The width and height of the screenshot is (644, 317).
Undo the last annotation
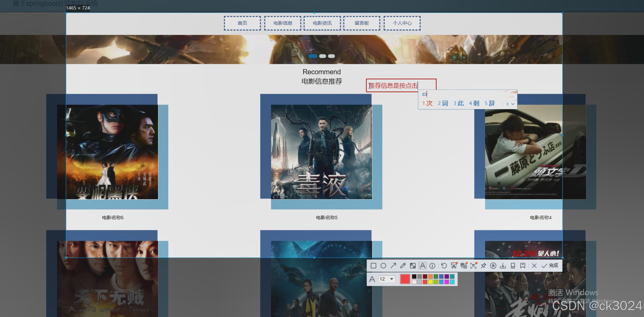[x=444, y=266]
